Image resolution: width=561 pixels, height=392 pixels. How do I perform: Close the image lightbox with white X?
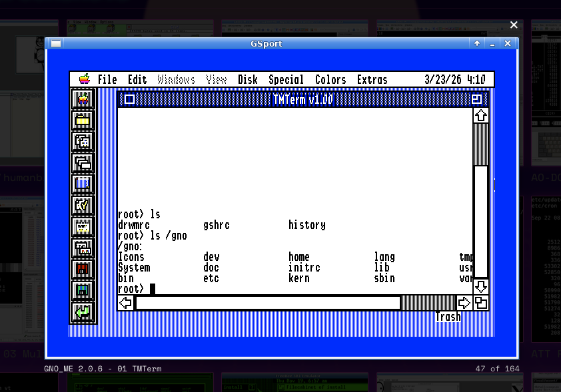(514, 25)
